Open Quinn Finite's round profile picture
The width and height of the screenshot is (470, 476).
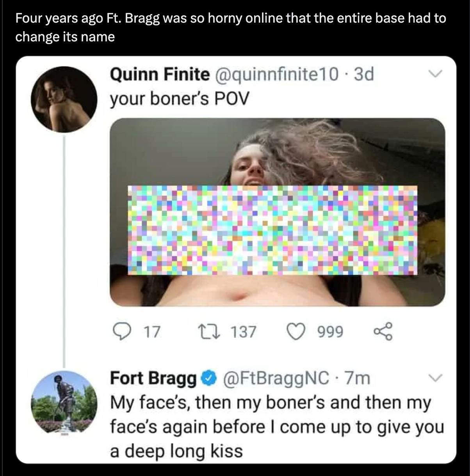pyautogui.click(x=64, y=99)
